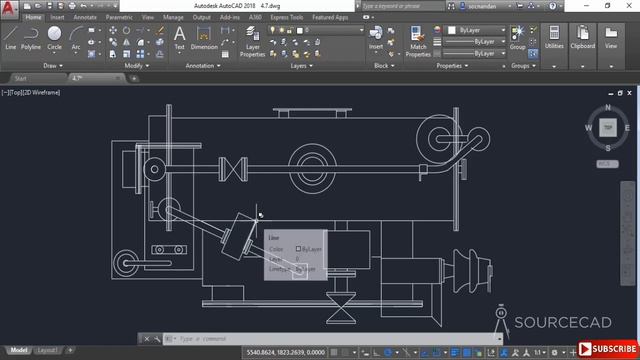
Task: Click the keyword search box in title bar
Action: (x=402, y=6)
